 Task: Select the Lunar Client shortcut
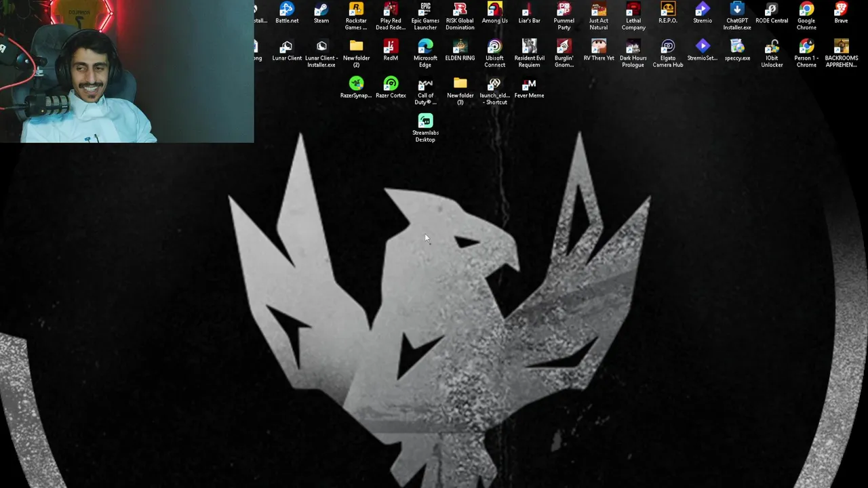pyautogui.click(x=287, y=50)
